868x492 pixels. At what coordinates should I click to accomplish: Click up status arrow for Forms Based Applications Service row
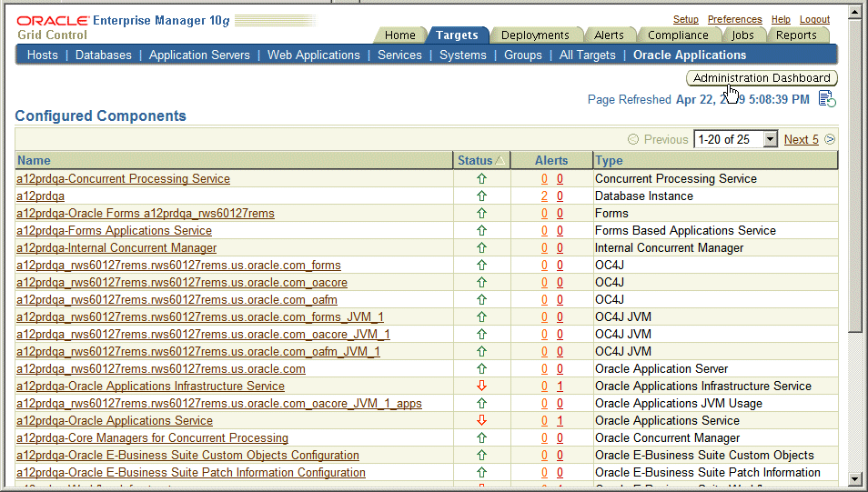pos(481,230)
